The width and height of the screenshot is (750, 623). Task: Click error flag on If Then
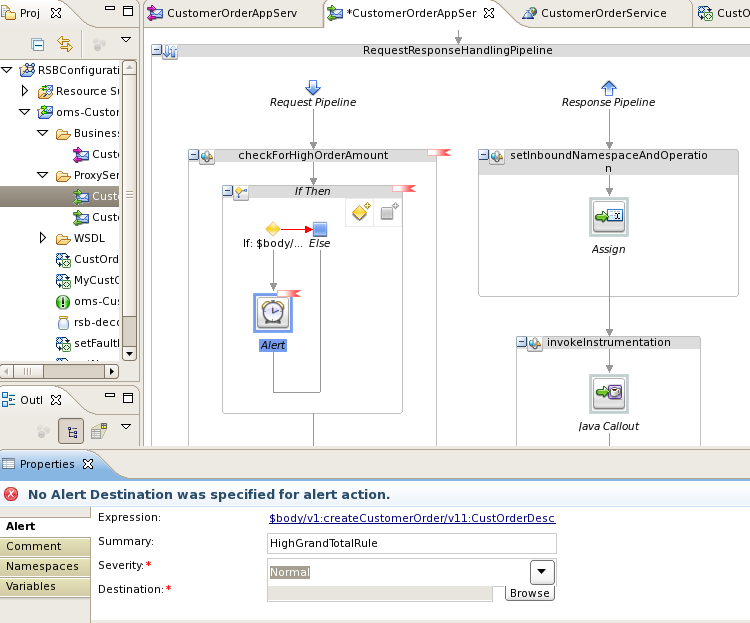[x=404, y=189]
